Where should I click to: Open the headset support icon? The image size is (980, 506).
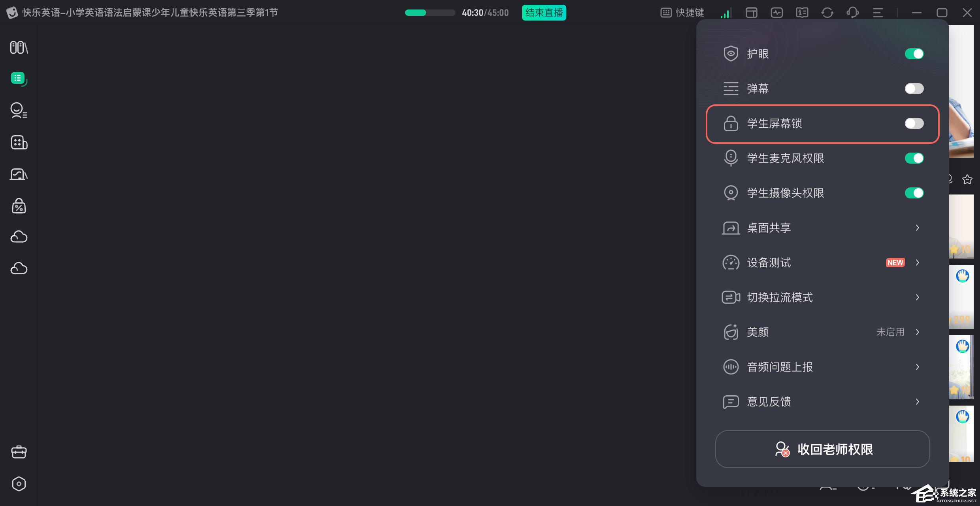[x=852, y=13]
